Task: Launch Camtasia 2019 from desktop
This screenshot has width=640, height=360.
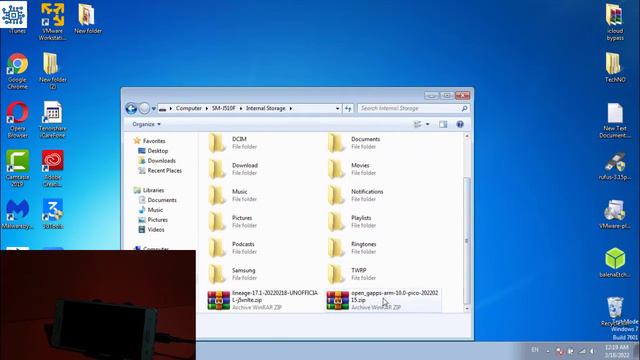Action: point(18,169)
